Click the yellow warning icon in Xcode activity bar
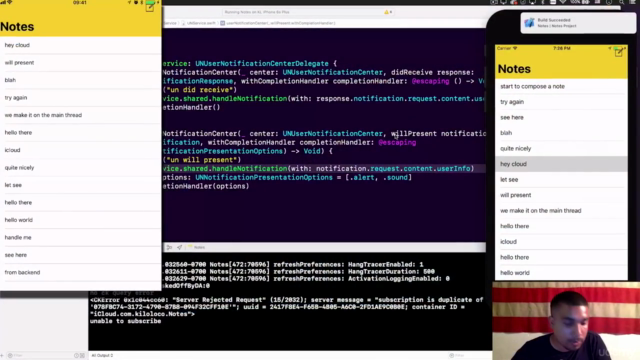 point(386,12)
